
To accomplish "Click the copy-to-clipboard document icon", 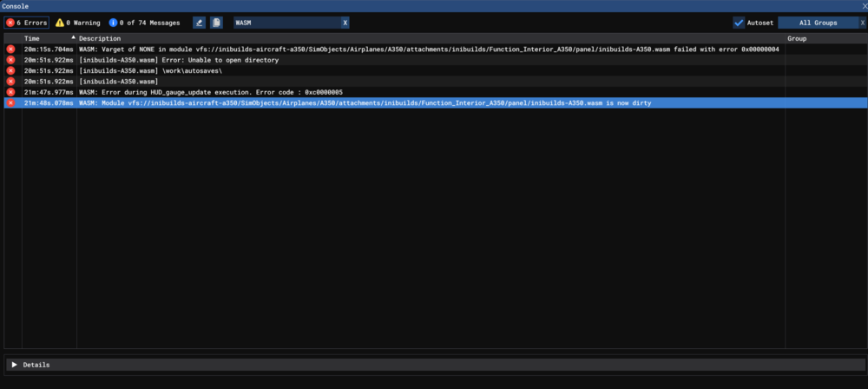I will (x=216, y=23).
